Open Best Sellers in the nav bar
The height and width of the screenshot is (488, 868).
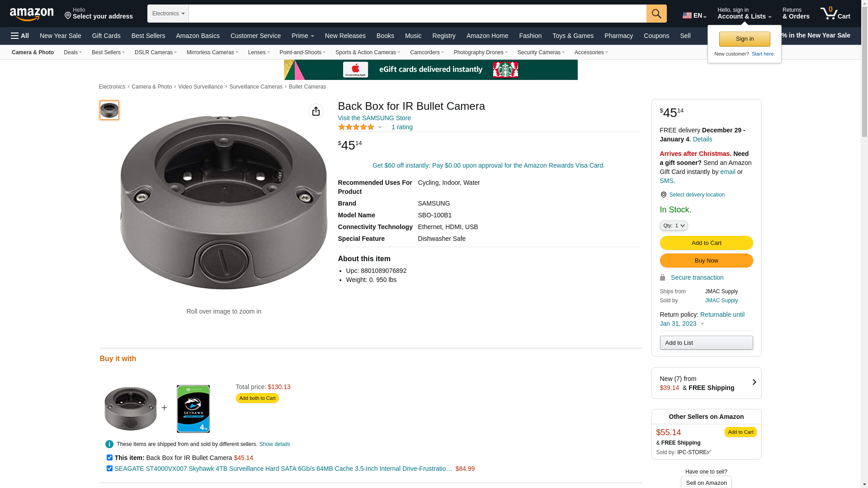coord(148,36)
